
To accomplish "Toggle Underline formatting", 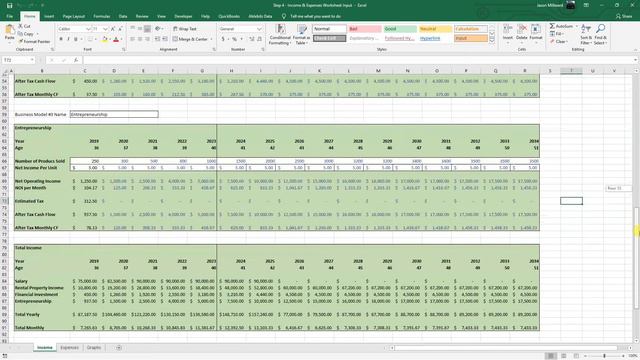I will (76, 39).
